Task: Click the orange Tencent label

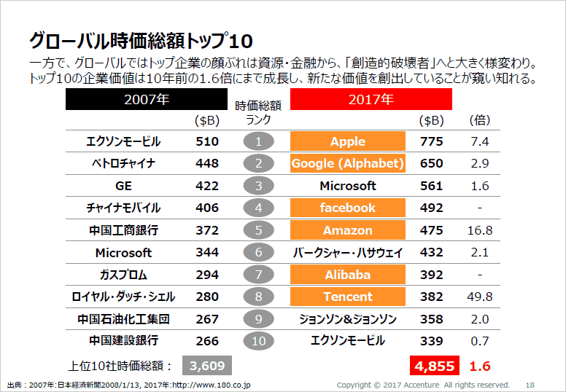Action: tap(348, 297)
